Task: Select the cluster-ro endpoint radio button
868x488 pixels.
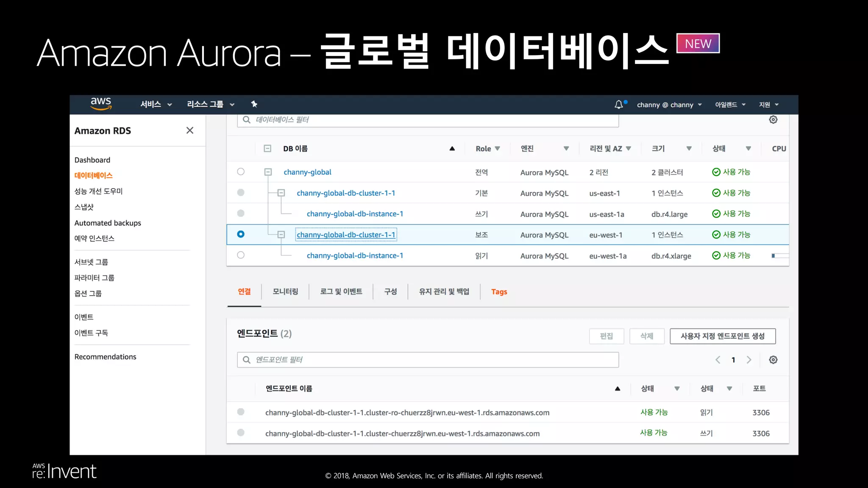Action: pos(241,412)
